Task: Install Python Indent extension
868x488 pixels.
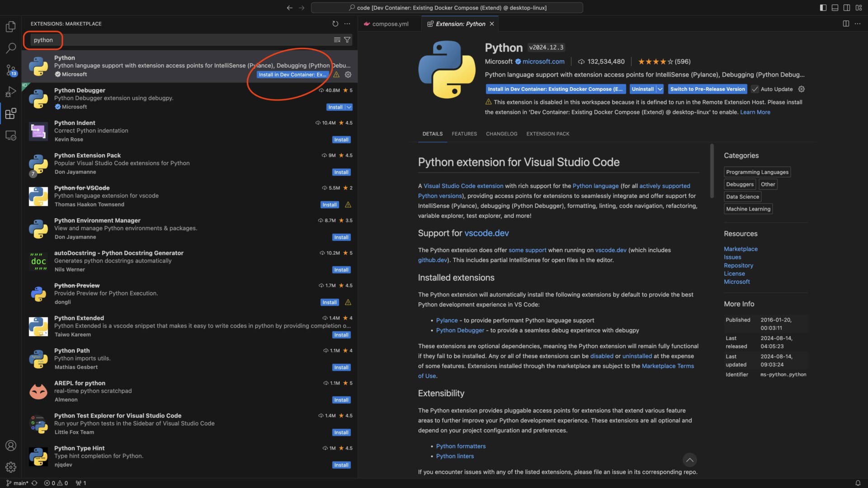Action: [341, 140]
